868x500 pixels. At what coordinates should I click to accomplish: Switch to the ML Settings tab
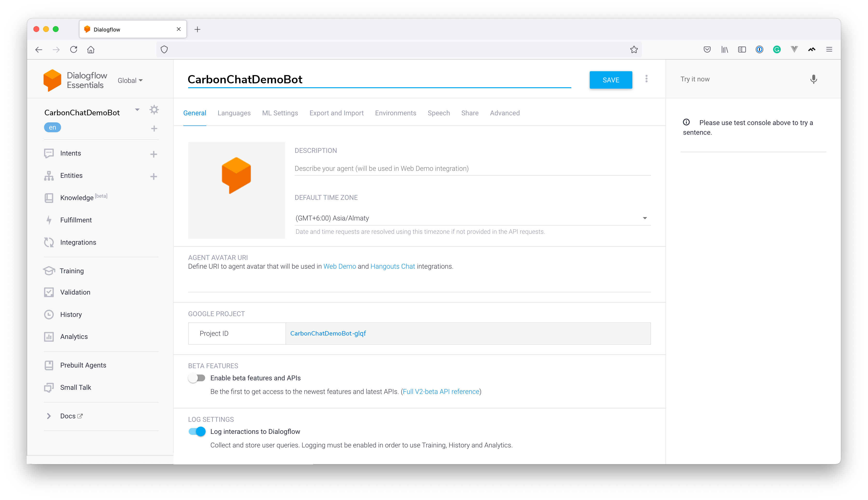(x=280, y=113)
